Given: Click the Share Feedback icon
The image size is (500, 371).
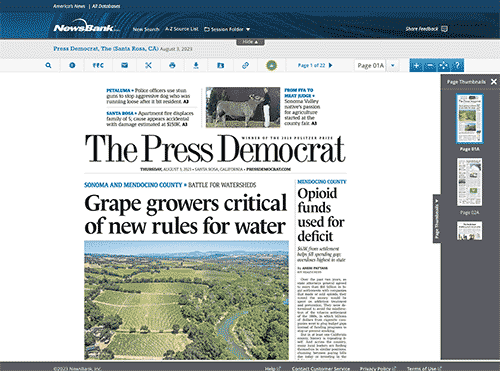Looking at the screenshot, I should (x=444, y=29).
